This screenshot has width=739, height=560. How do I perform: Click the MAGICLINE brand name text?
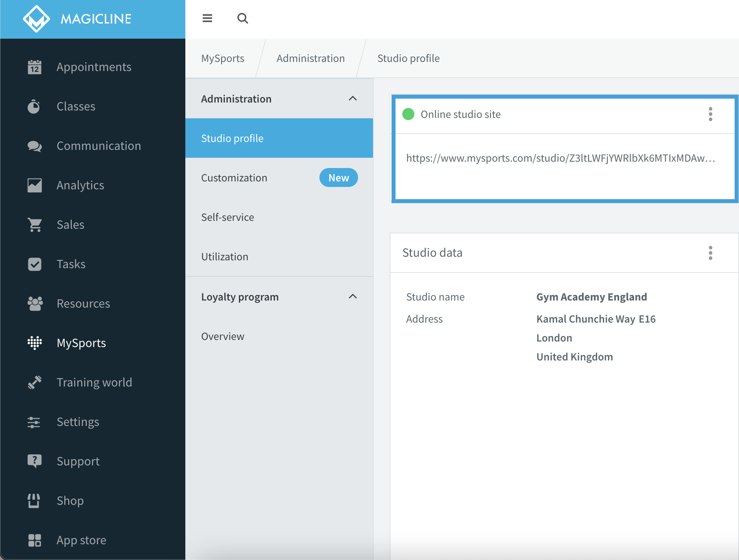click(96, 19)
